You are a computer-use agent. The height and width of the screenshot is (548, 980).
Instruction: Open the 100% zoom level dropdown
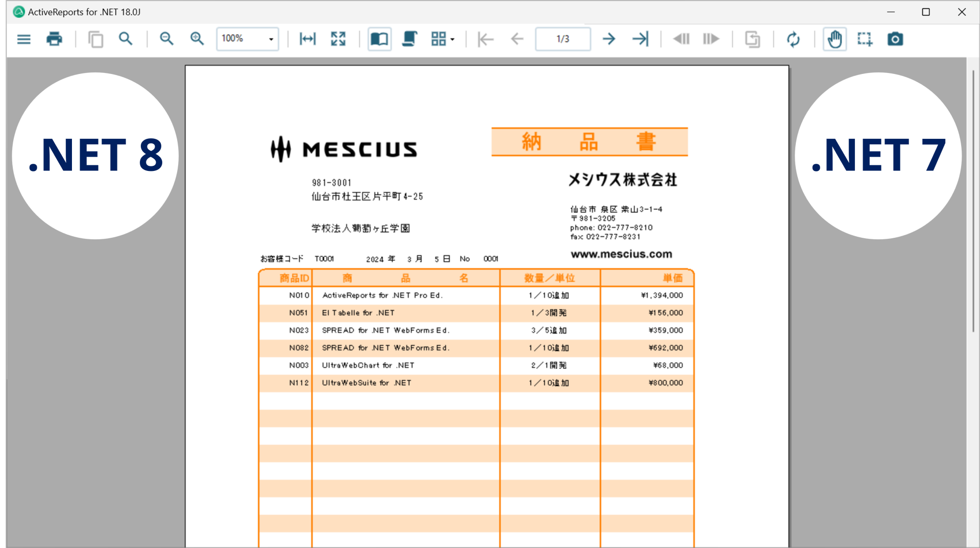tap(248, 39)
